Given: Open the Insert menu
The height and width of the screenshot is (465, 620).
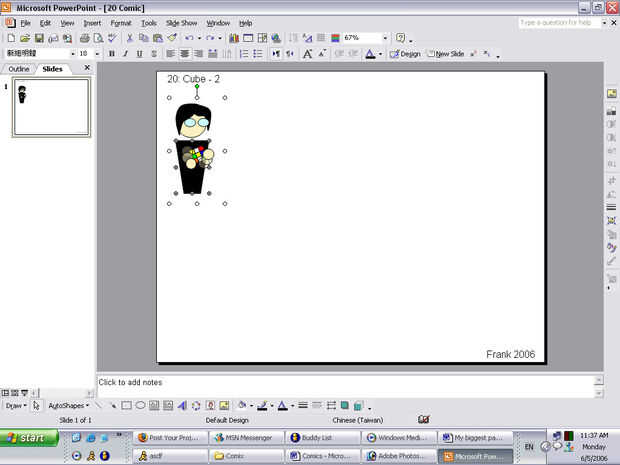Looking at the screenshot, I should click(x=92, y=23).
